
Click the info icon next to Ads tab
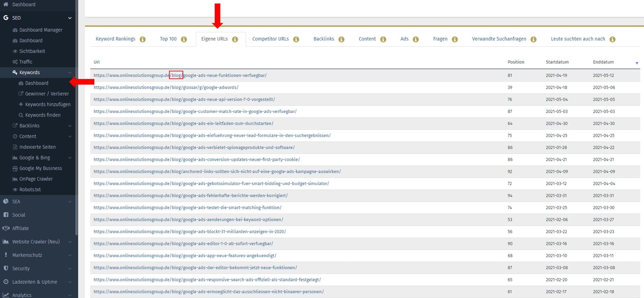(x=416, y=39)
